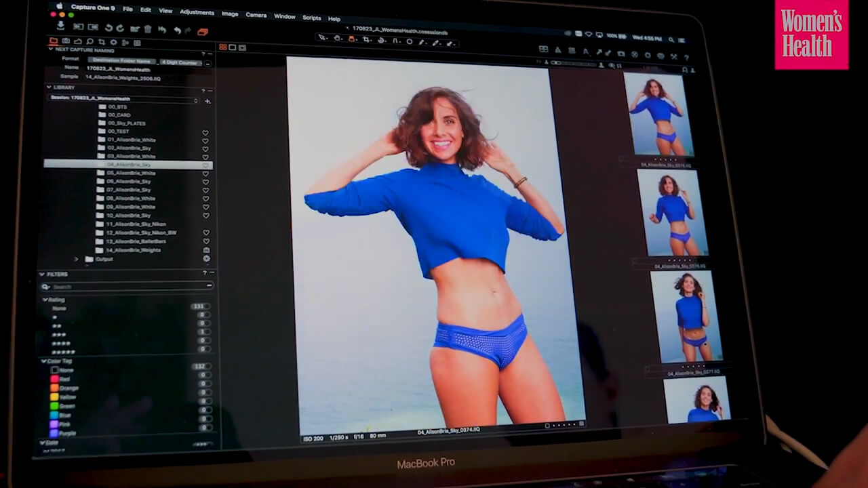This screenshot has height=488, width=868.
Task: Open the Camera menu
Action: (256, 15)
